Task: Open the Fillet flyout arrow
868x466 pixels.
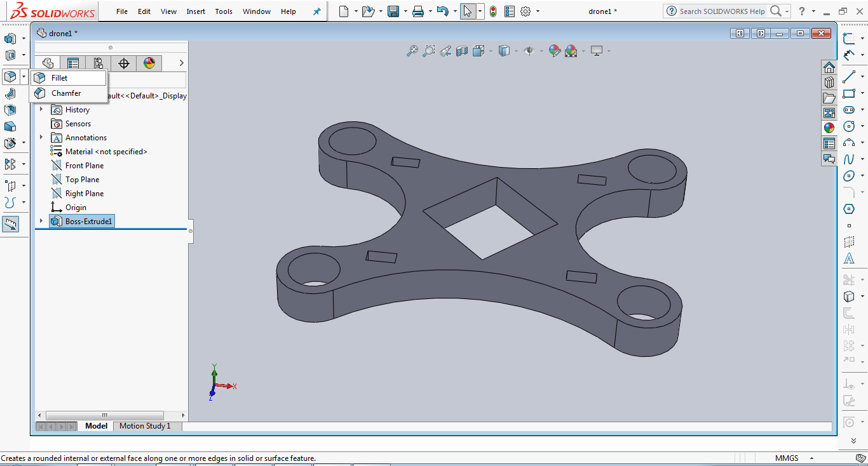Action: tap(24, 77)
